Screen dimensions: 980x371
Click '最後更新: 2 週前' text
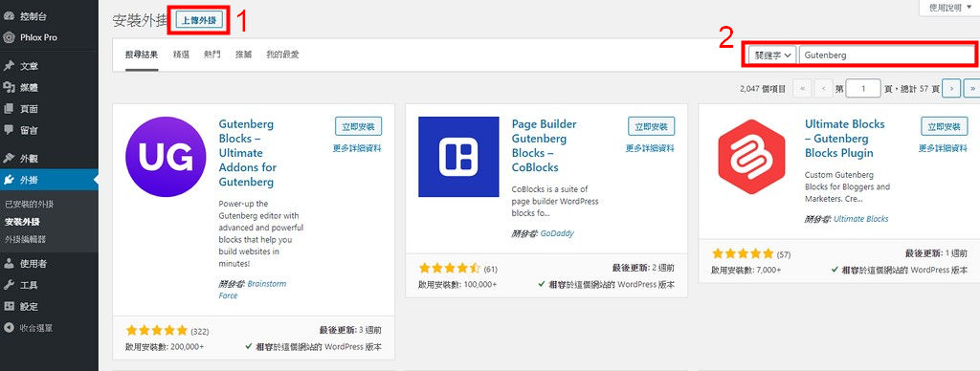coord(643,268)
